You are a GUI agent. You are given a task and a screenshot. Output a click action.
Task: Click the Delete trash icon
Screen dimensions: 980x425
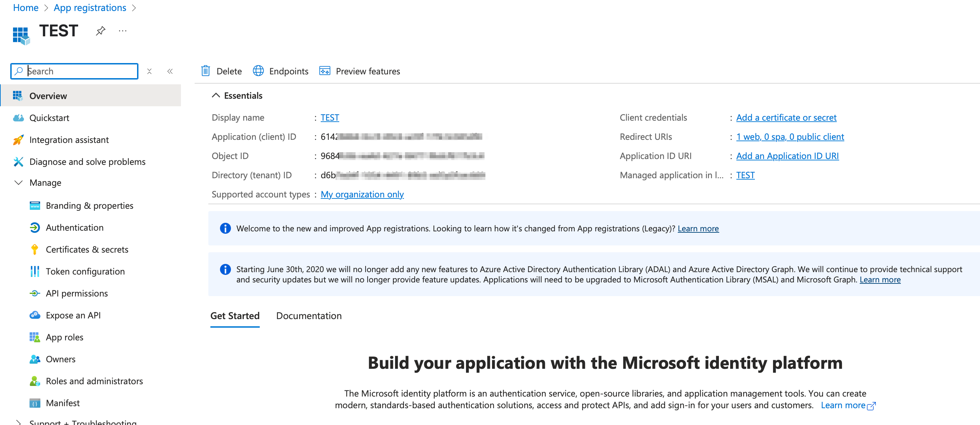pyautogui.click(x=206, y=71)
